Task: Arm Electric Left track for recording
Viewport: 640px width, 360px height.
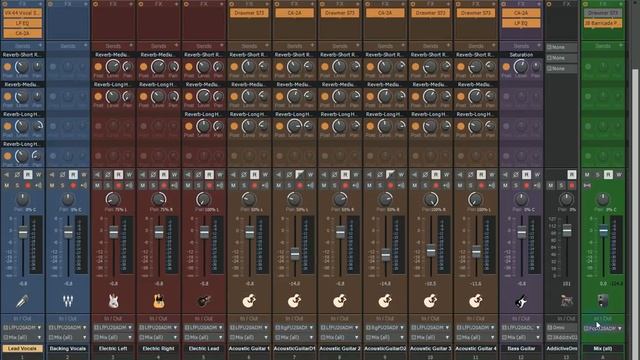Action: 118,185
